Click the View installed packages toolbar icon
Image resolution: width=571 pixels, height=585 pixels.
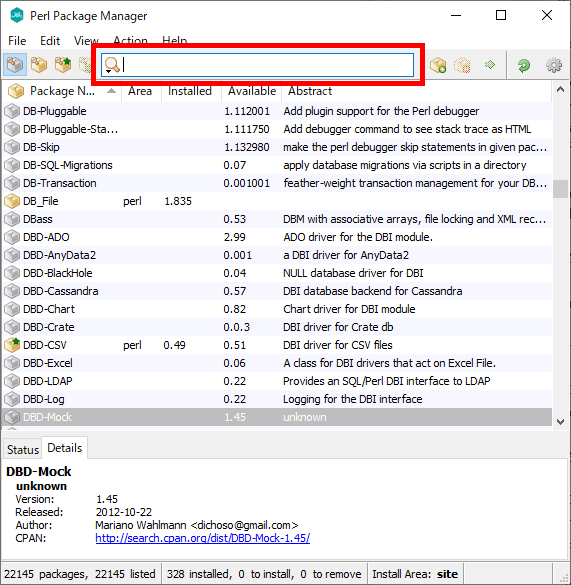(x=39, y=65)
